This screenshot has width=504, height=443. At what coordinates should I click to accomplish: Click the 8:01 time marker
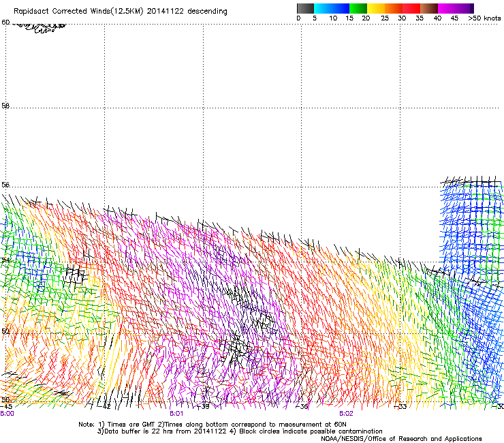pyautogui.click(x=176, y=414)
